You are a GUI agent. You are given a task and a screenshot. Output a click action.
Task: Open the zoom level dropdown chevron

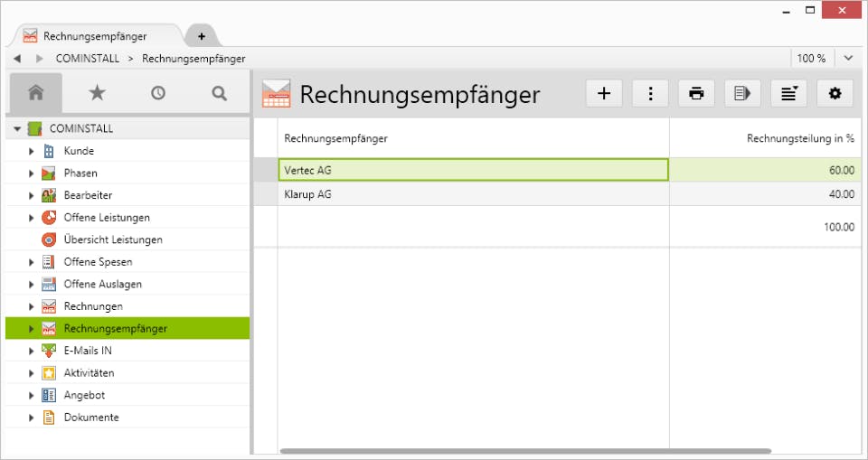[848, 58]
